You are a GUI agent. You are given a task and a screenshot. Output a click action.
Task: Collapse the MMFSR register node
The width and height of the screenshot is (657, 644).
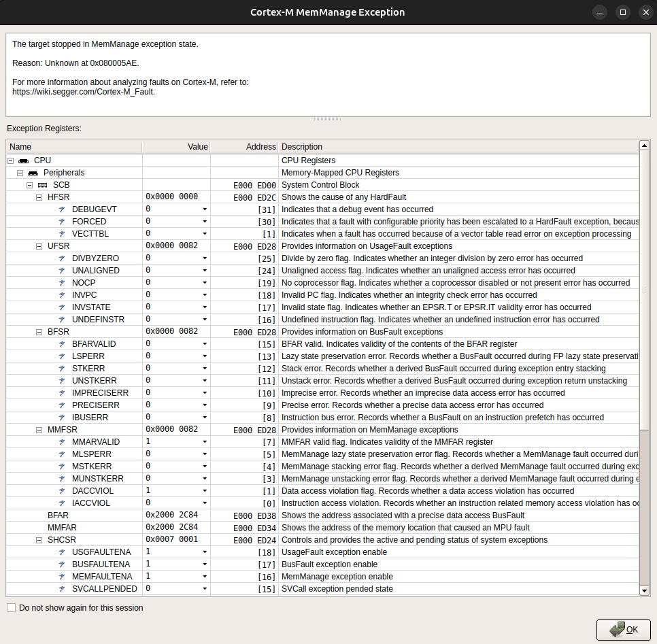(x=39, y=430)
